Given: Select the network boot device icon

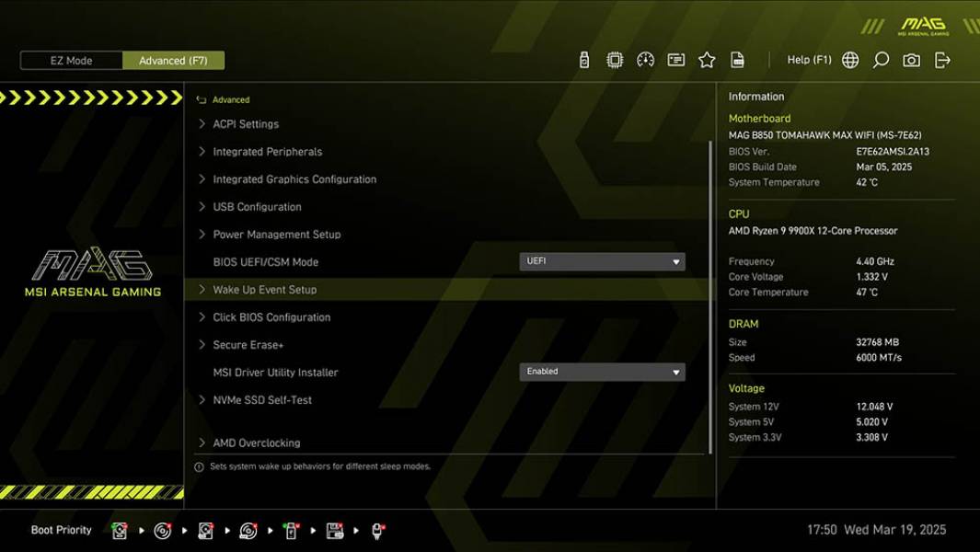Looking at the screenshot, I should click(x=377, y=531).
